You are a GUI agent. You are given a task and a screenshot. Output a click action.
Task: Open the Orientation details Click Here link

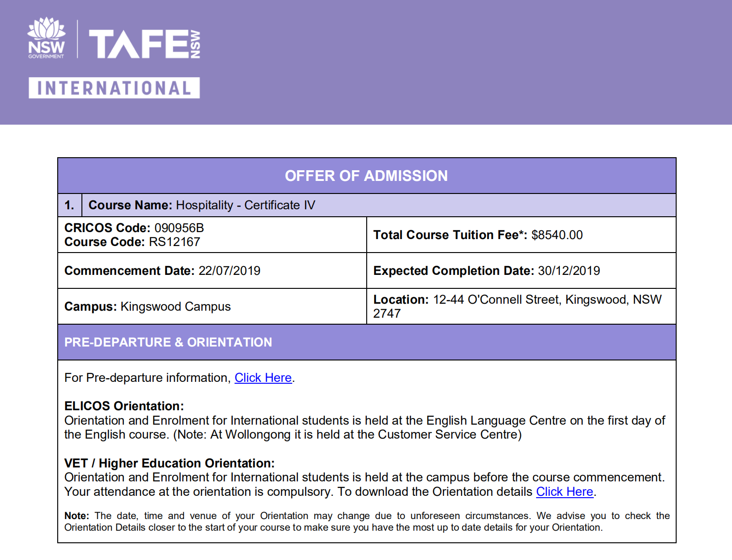click(564, 492)
